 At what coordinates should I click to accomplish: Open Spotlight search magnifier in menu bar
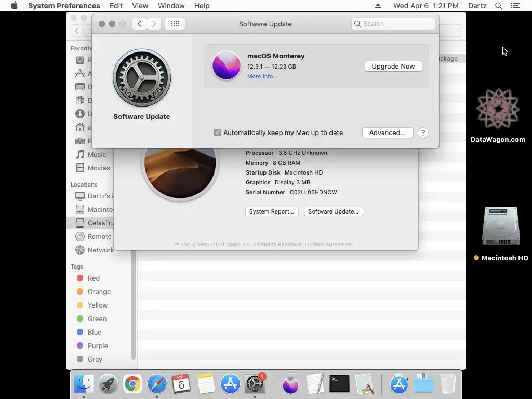pyautogui.click(x=498, y=6)
